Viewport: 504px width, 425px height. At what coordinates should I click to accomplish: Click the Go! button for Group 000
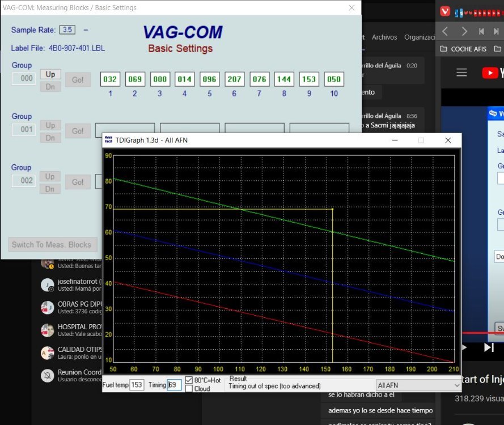coord(78,80)
